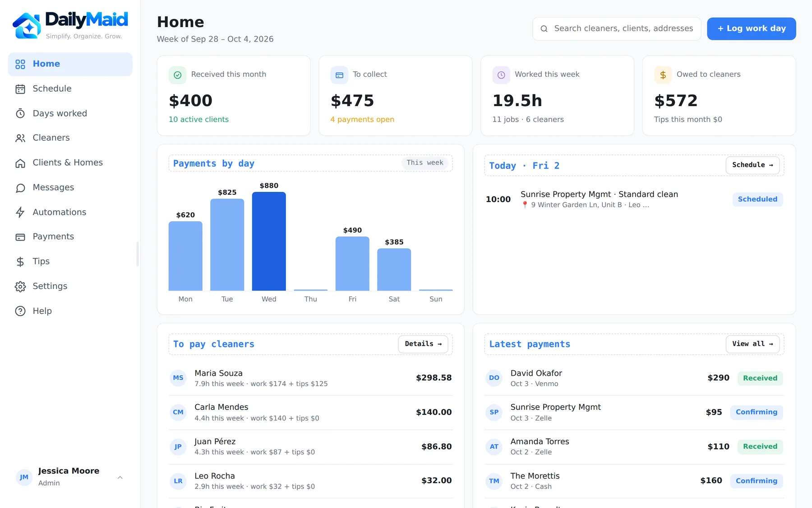
Task: Click View all in Latest payments
Action: click(x=752, y=344)
